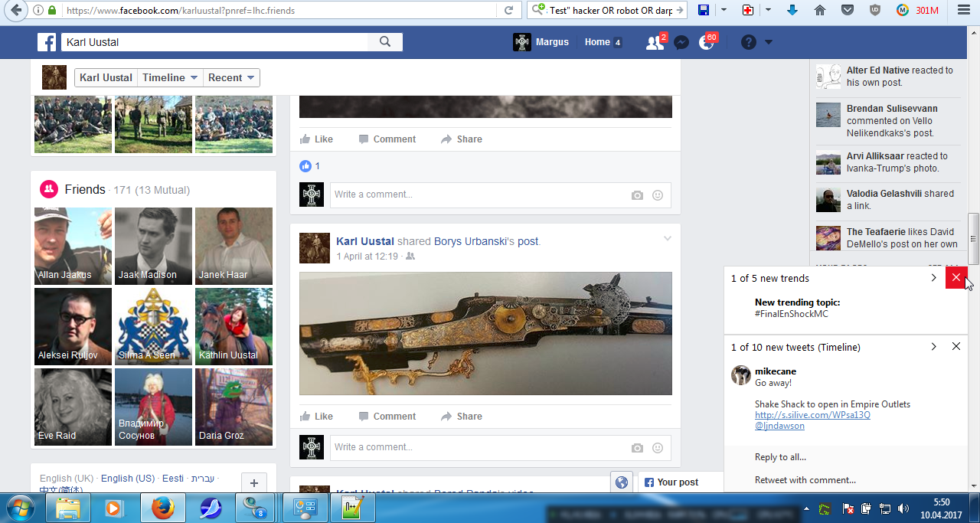Click the volume speaker tray icon
The image size is (980, 523).
pos(904,508)
